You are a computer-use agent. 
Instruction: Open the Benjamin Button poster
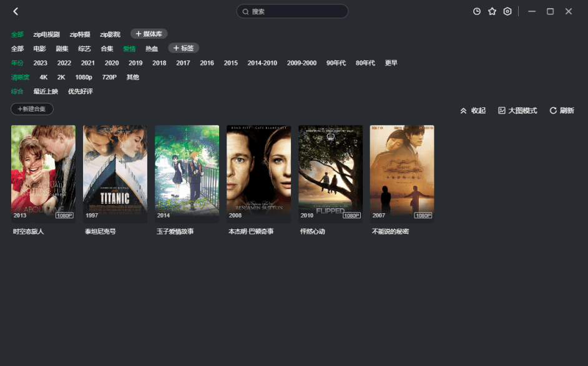(258, 174)
